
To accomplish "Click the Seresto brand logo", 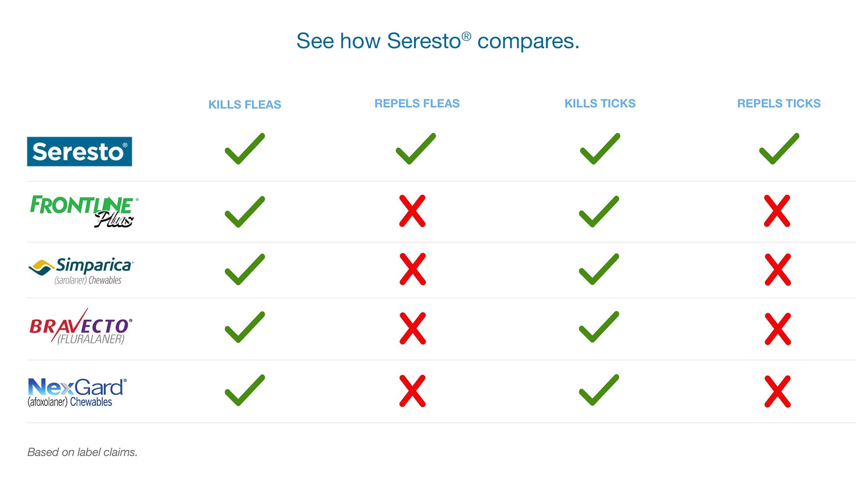I will tap(79, 152).
